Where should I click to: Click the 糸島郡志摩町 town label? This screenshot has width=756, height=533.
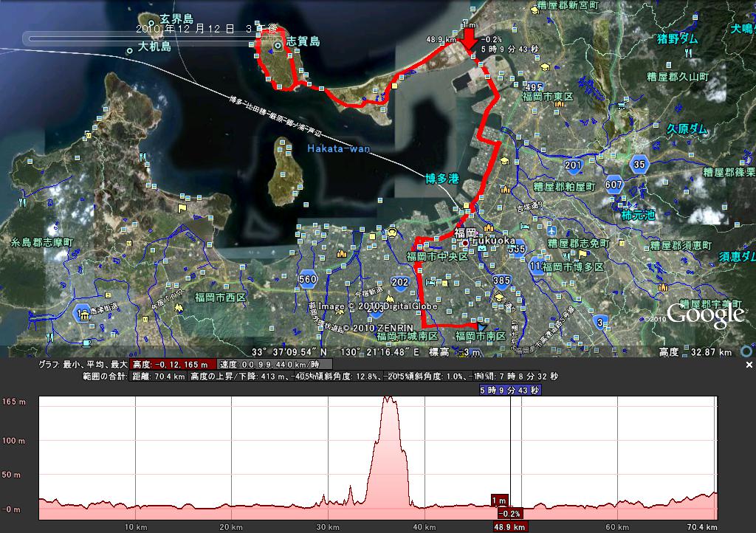point(42,242)
